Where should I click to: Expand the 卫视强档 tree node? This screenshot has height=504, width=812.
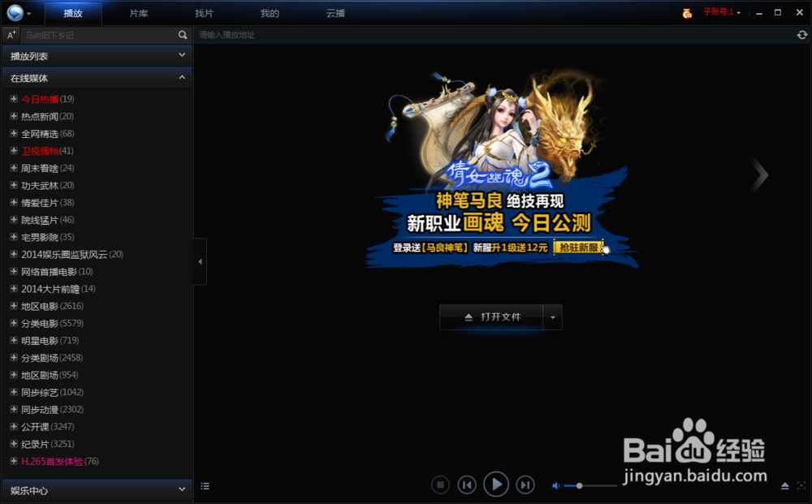14,151
